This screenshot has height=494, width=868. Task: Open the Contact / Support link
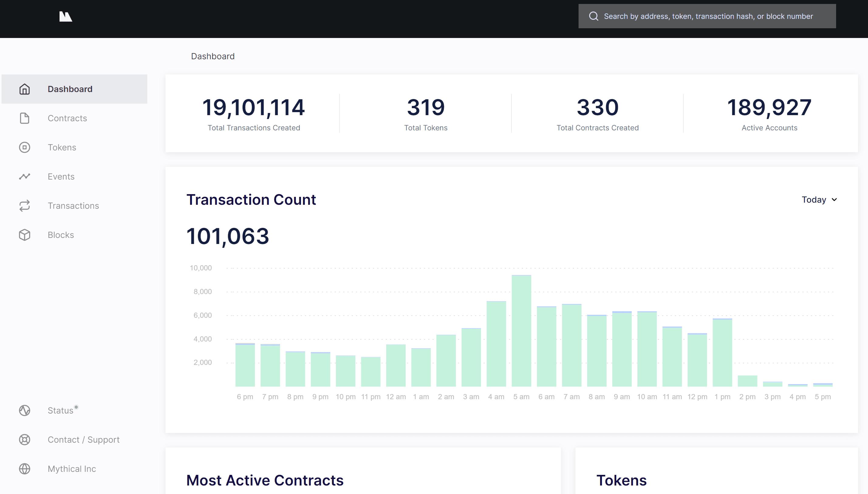pyautogui.click(x=84, y=440)
